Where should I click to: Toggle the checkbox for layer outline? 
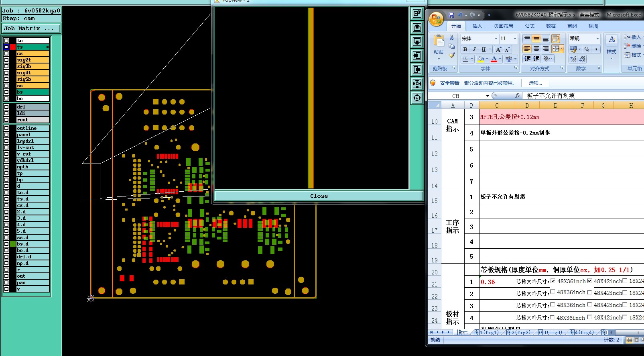tap(6, 128)
